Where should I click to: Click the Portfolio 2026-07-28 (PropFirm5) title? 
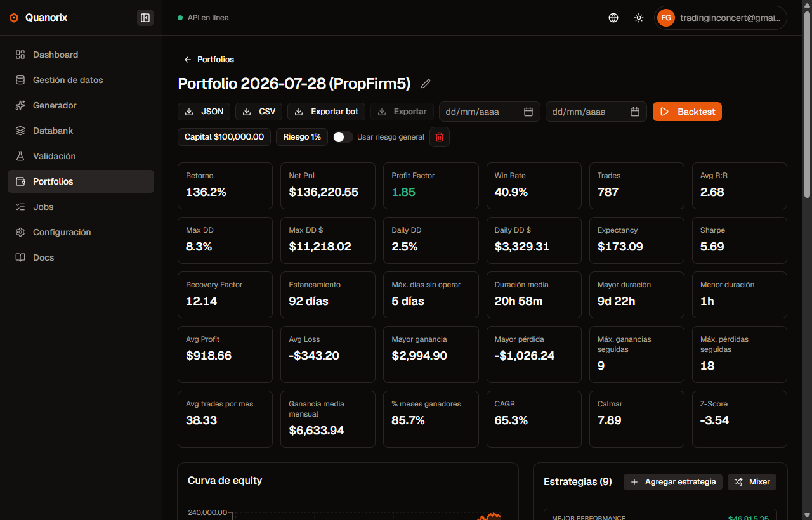(294, 84)
